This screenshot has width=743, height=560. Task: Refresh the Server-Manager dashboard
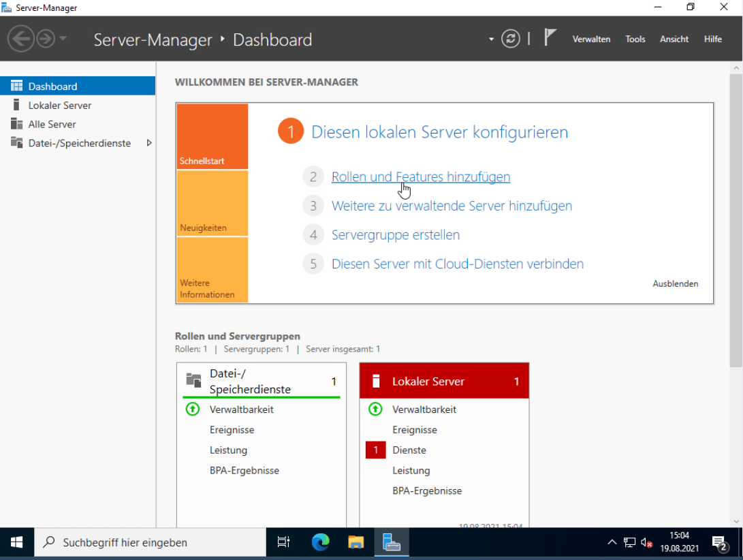point(510,38)
